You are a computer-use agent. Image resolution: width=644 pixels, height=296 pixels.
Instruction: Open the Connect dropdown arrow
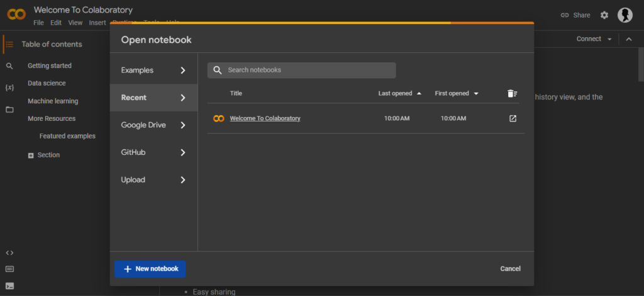pyautogui.click(x=609, y=39)
